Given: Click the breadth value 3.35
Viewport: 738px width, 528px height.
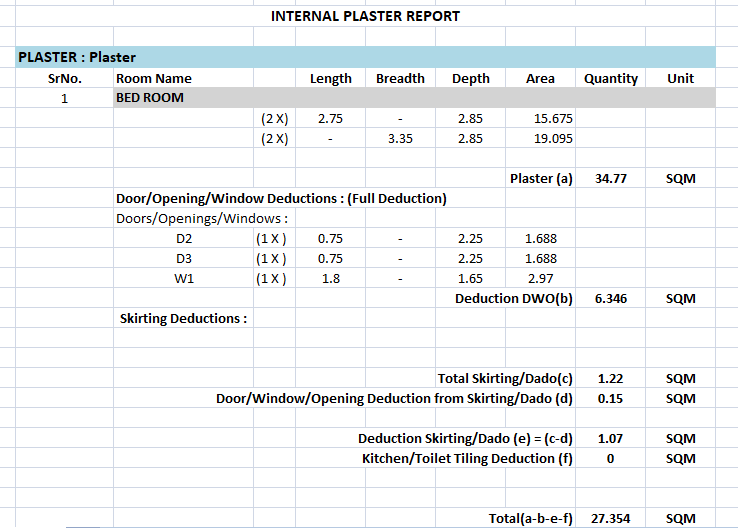Looking at the screenshot, I should pyautogui.click(x=400, y=139).
